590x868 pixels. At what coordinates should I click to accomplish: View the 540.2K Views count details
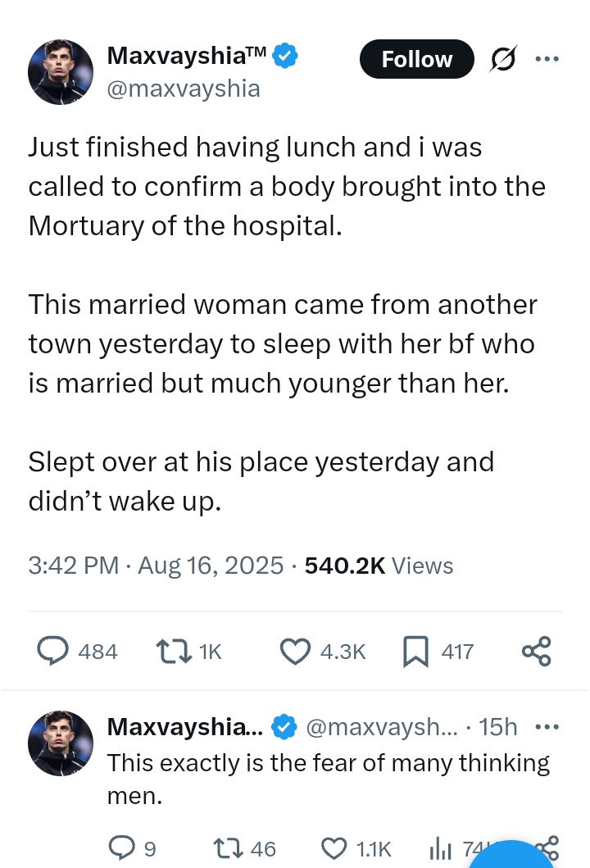pos(378,566)
